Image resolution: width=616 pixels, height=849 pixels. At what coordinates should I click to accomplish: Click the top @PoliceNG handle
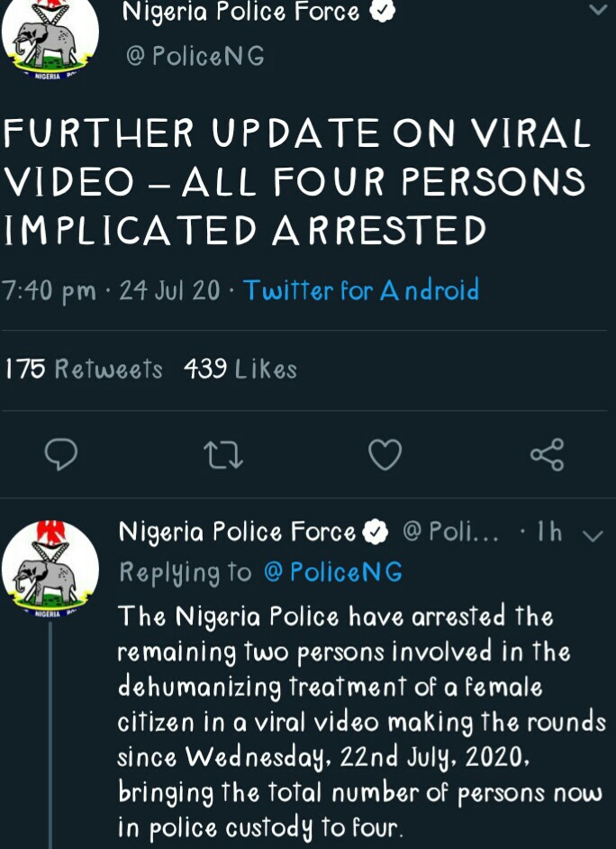(195, 57)
